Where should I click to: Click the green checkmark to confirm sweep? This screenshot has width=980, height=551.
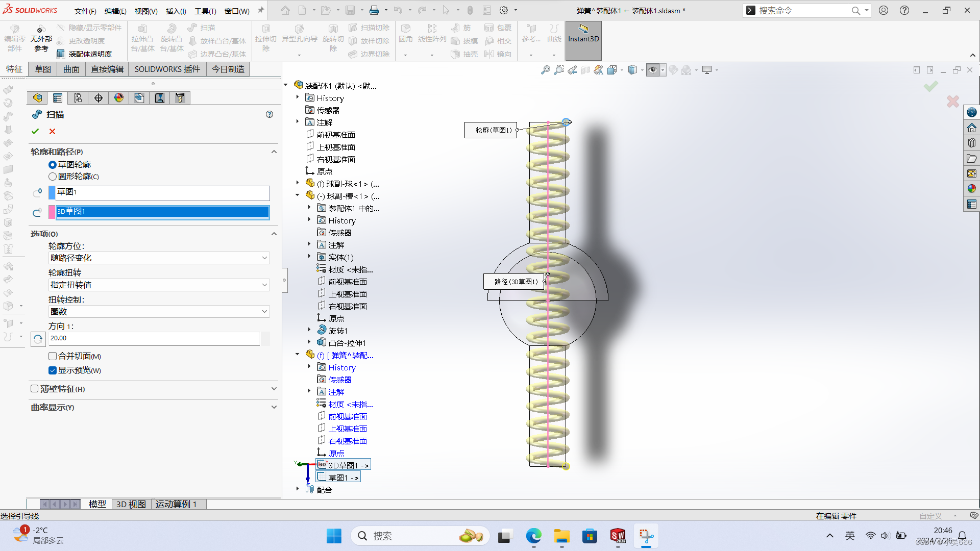[35, 131]
